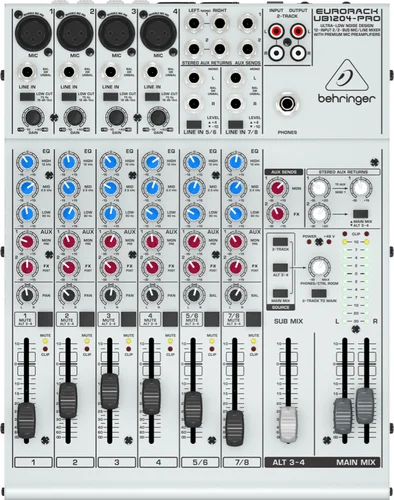Click the channel 3 PAN knob
This screenshot has height=500, width=394.
tap(110, 295)
